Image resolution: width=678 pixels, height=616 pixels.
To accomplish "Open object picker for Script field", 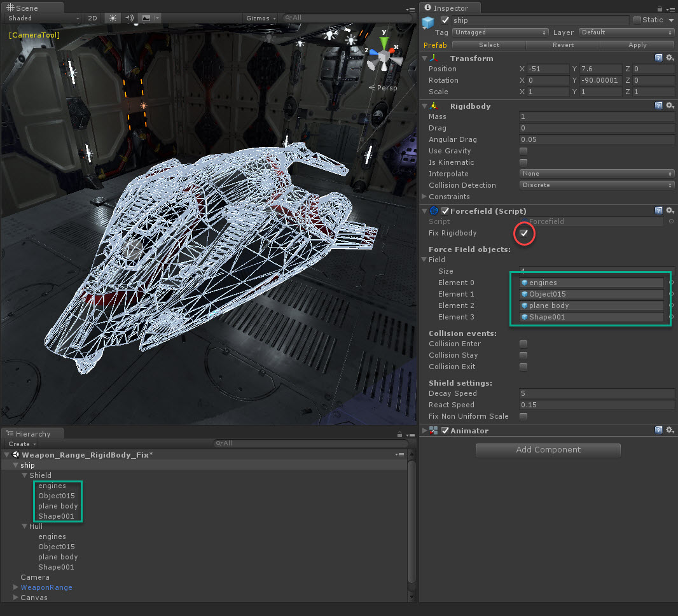I will [x=671, y=221].
